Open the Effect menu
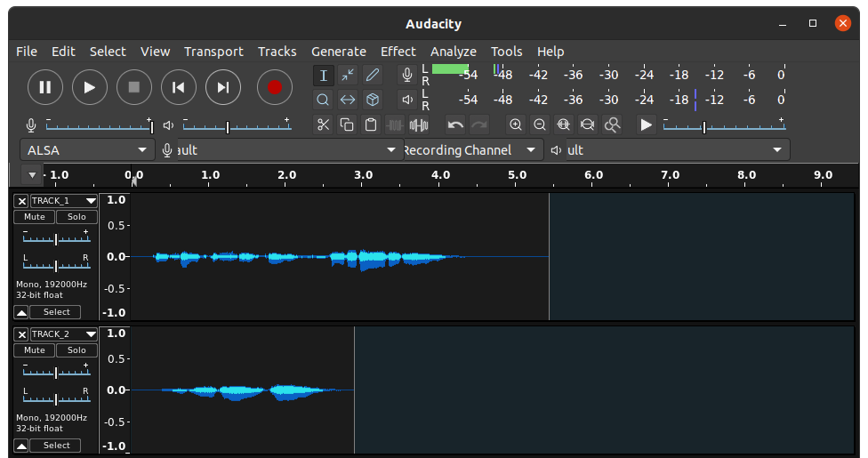Screen dimensions: 868x458 [x=398, y=52]
